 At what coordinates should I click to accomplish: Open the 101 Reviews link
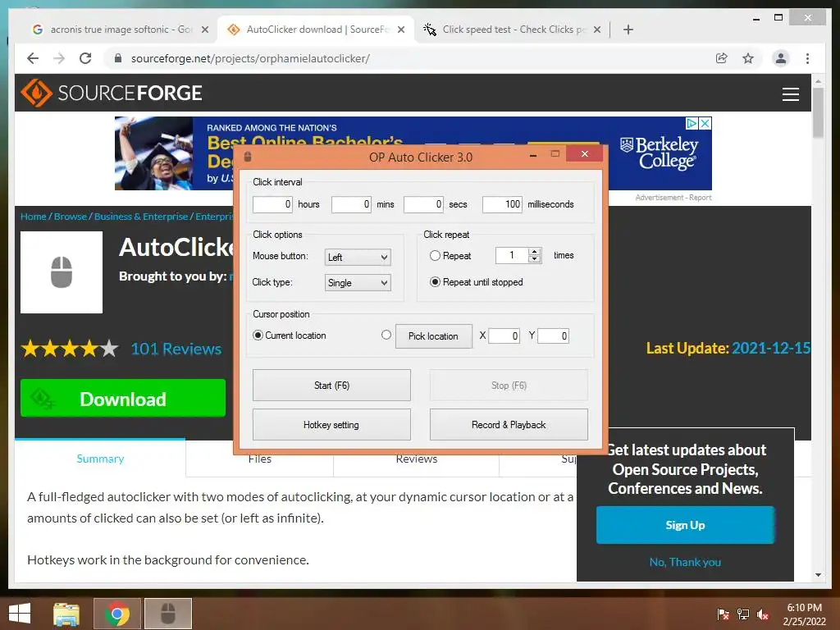(x=176, y=349)
